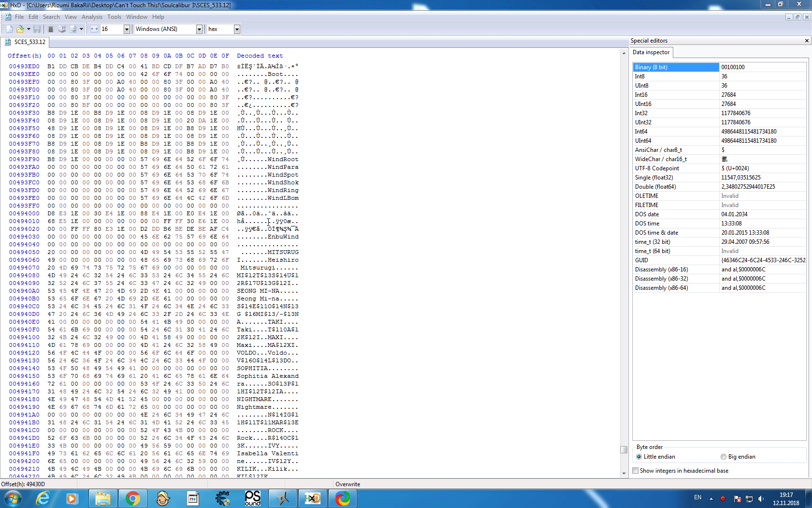The height and width of the screenshot is (508, 812).
Task: Open the colorful swirl app on taskbar
Action: click(343, 498)
